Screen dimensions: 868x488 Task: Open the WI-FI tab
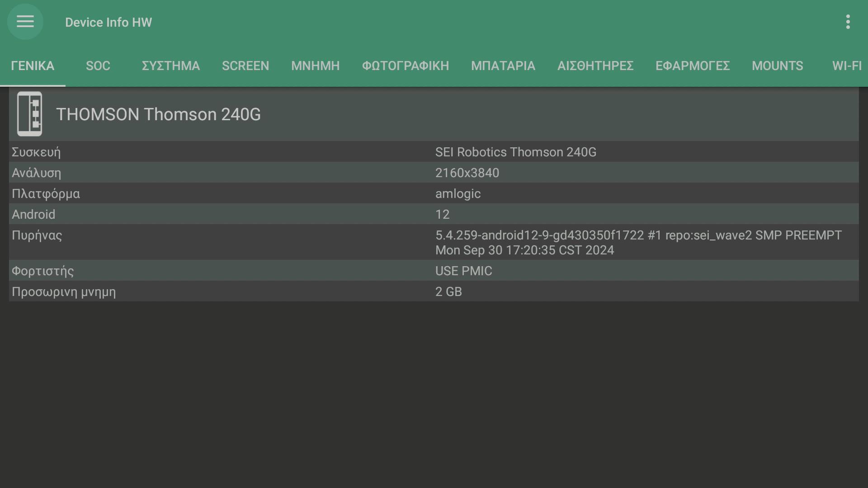847,66
